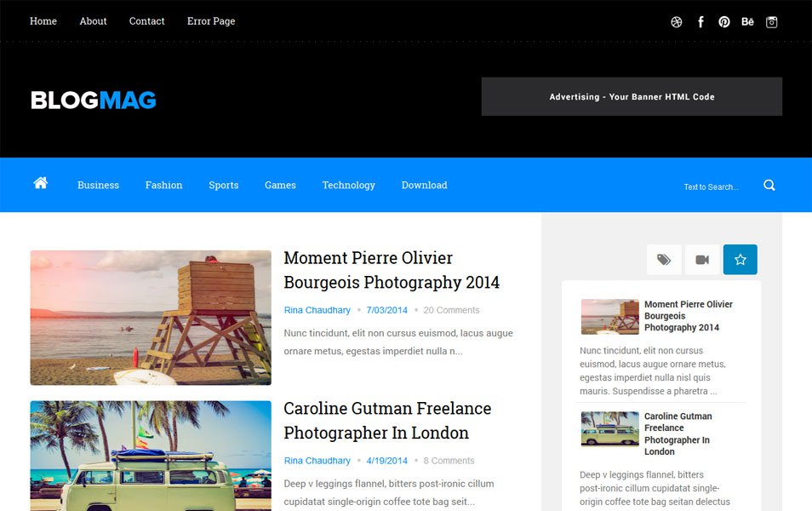This screenshot has width=812, height=511.
Task: Open sidebar title Moment Pierre Olivier Bourgeois
Action: (689, 316)
